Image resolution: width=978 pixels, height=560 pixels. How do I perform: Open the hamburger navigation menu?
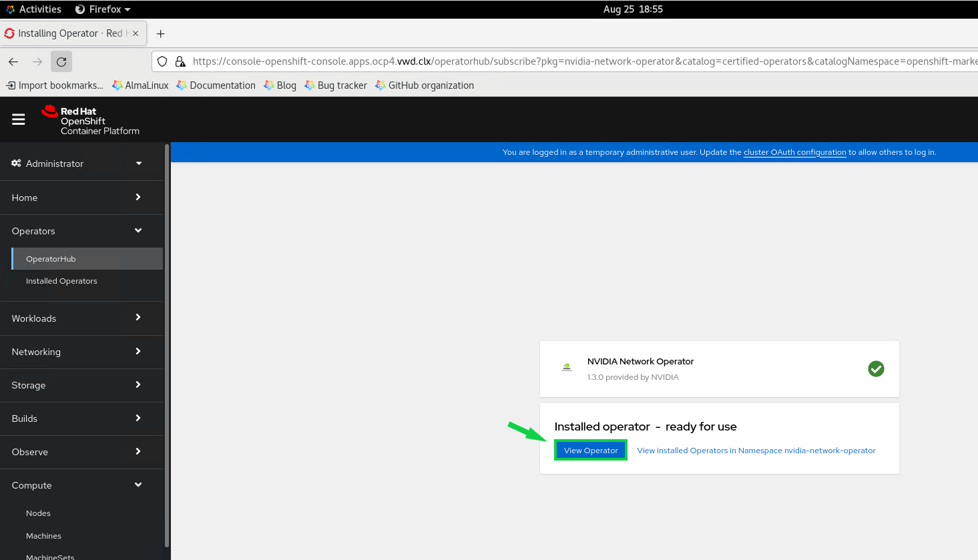coord(19,119)
